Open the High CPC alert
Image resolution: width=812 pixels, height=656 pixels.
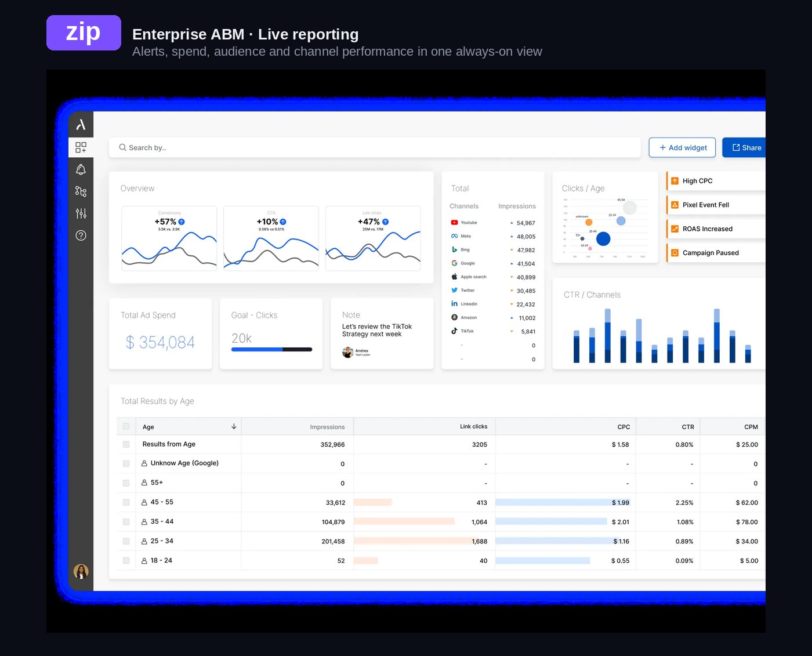pos(716,181)
